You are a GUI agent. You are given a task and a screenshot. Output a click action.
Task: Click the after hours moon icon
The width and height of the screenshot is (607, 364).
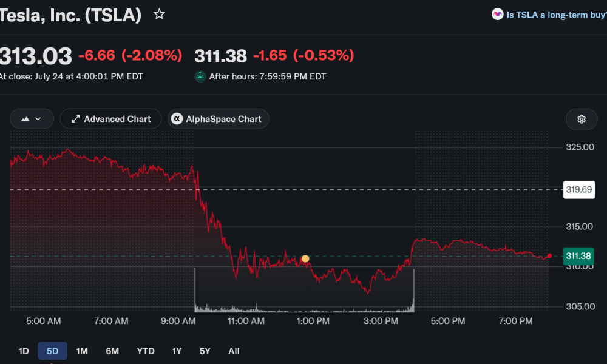(x=200, y=76)
